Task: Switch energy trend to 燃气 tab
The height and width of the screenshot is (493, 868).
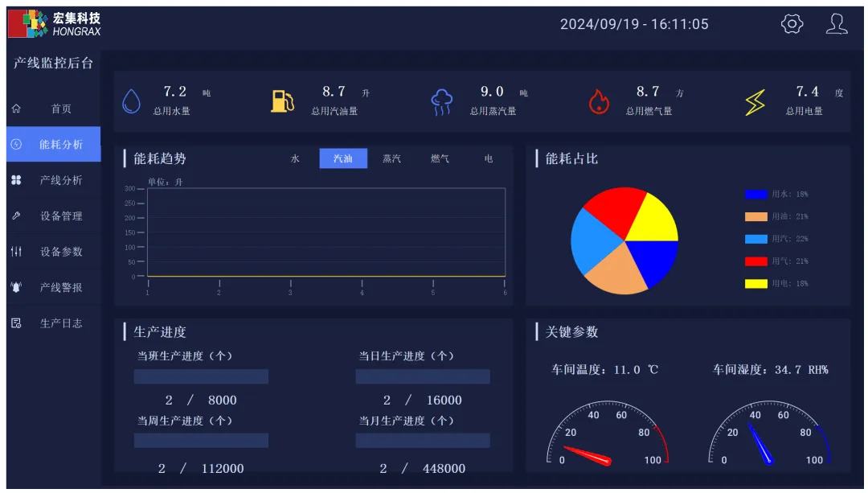Action: point(440,158)
